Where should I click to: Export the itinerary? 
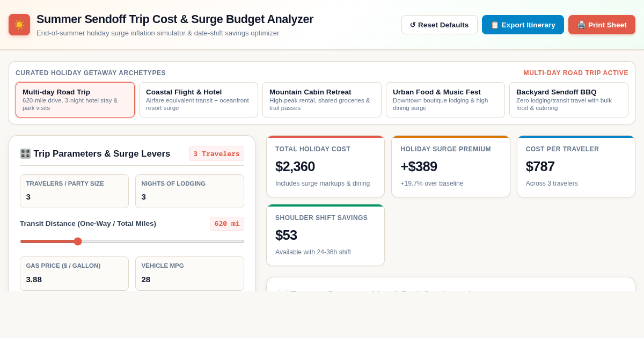click(523, 25)
